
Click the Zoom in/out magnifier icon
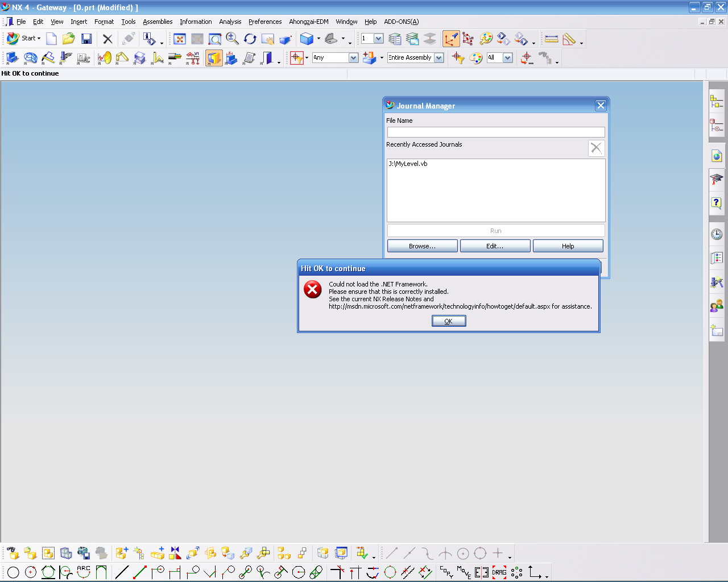(x=232, y=39)
